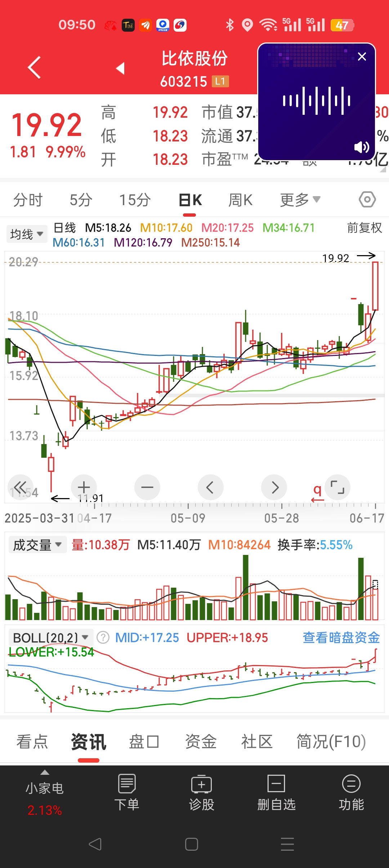
Task: Select the 日K chart tab
Action: [190, 200]
